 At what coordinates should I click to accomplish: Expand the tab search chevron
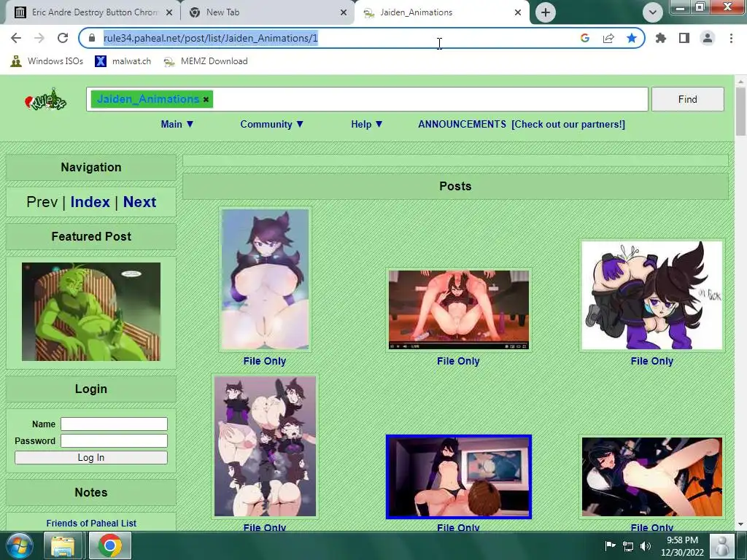[x=653, y=12]
